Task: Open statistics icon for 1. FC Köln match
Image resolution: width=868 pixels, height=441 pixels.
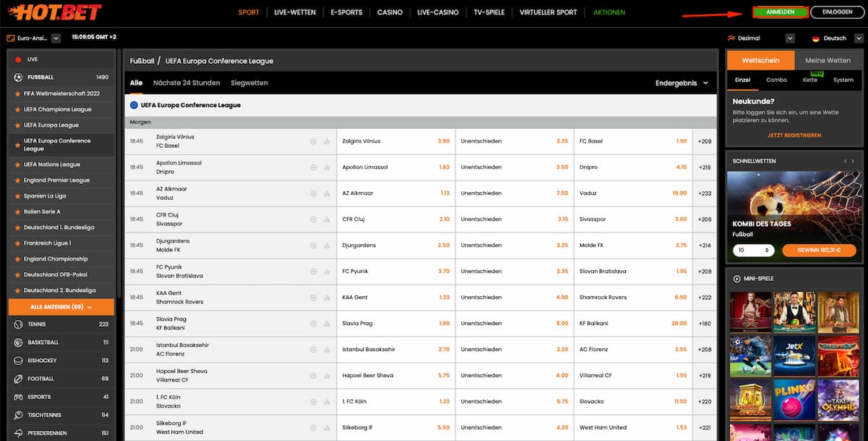Action: click(325, 402)
